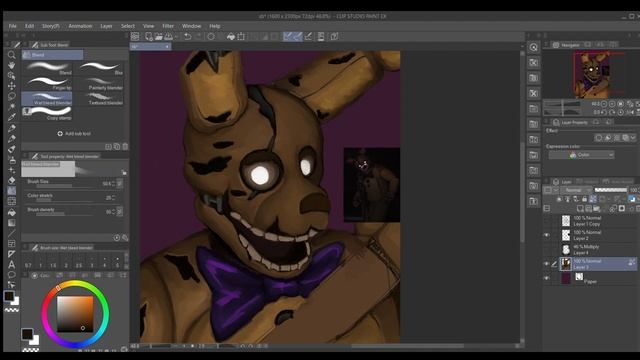Select the Move layer tool
Viewport: 640px width, 360px height.
click(x=11, y=86)
